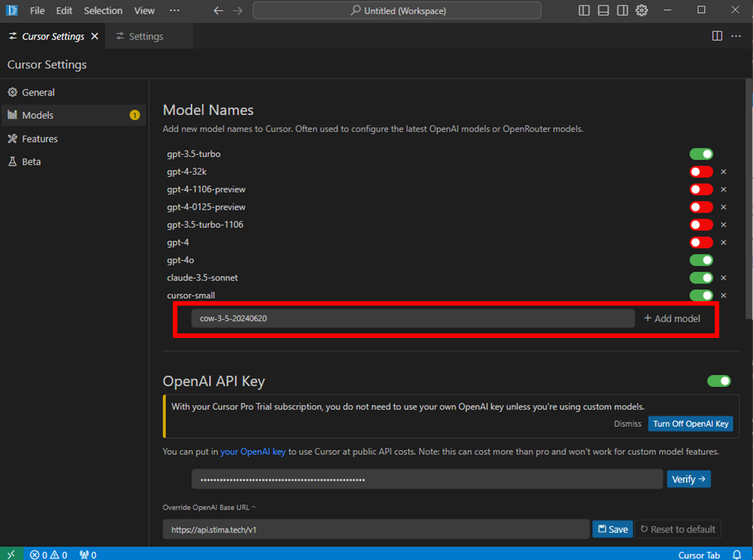The height and width of the screenshot is (560, 753).
Task: Click the OpenAI base URL input field
Action: (375, 529)
